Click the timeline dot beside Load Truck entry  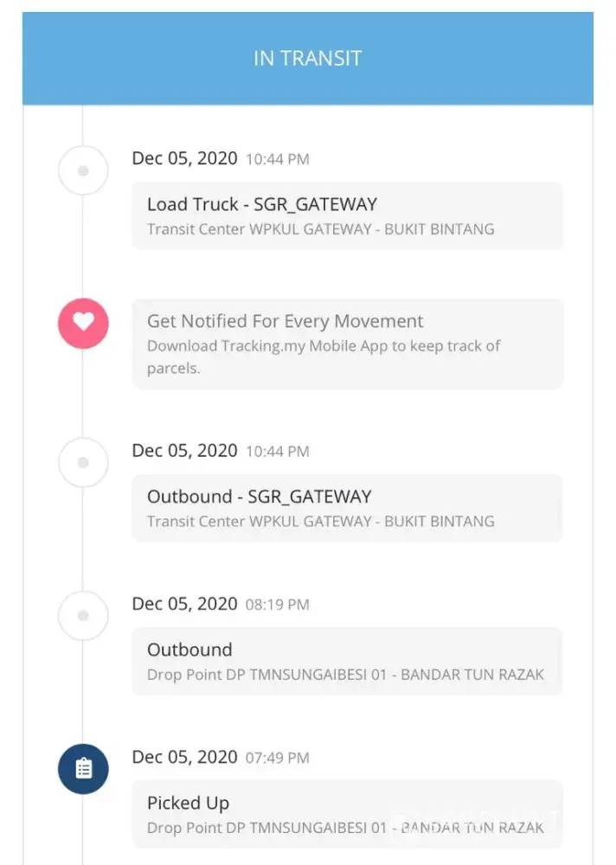point(83,171)
